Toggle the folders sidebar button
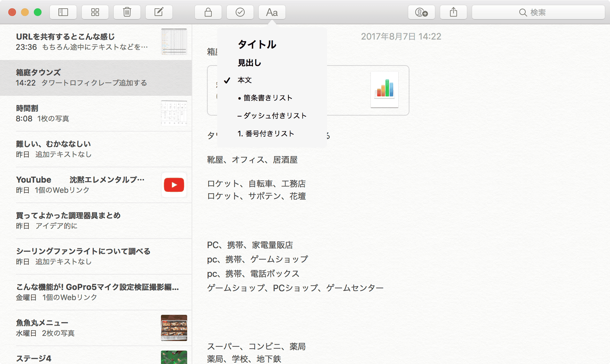This screenshot has height=364, width=610. click(63, 12)
